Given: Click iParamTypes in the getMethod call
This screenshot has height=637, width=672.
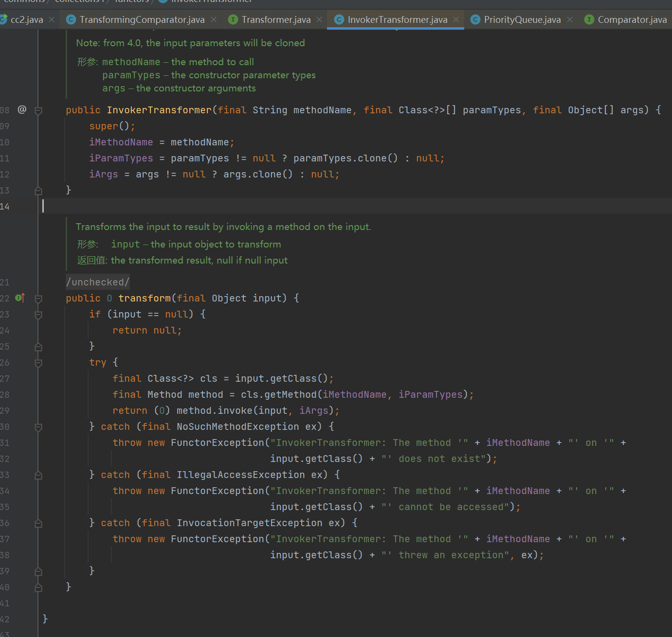Looking at the screenshot, I should coord(431,394).
